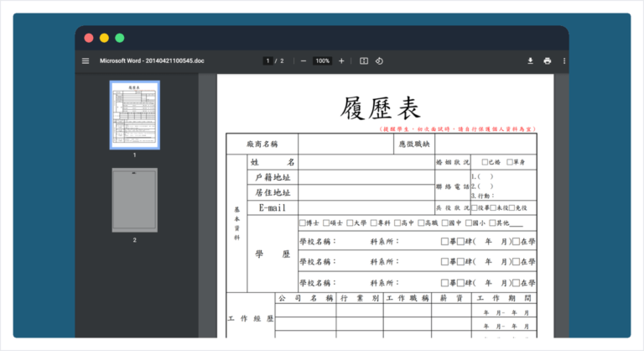
Task: Click the 行業別 column header
Action: [x=360, y=298]
